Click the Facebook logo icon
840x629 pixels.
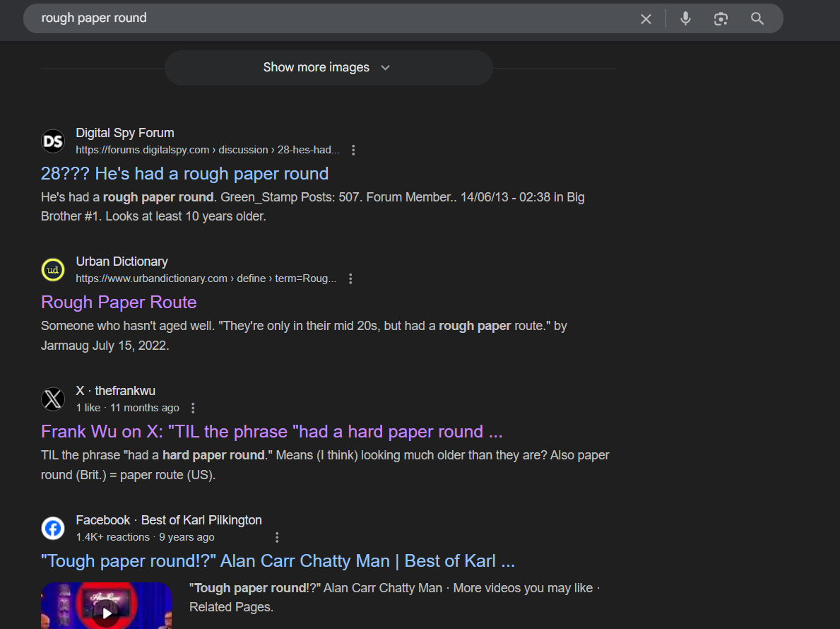(53, 528)
